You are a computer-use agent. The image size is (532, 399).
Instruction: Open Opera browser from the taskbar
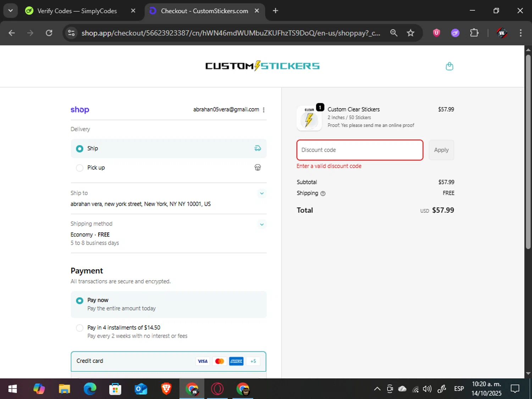point(217,389)
